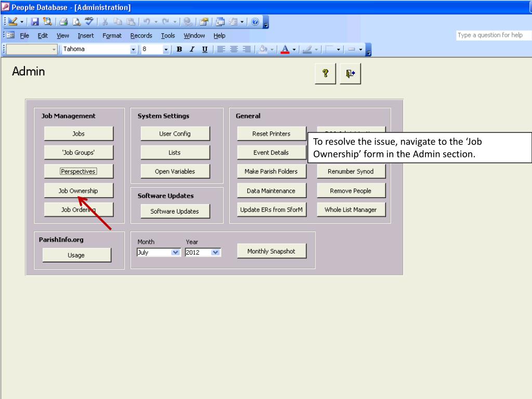This screenshot has width=532, height=399.
Task: Click the Usage button under ParishInfo.org
Action: [x=77, y=255]
